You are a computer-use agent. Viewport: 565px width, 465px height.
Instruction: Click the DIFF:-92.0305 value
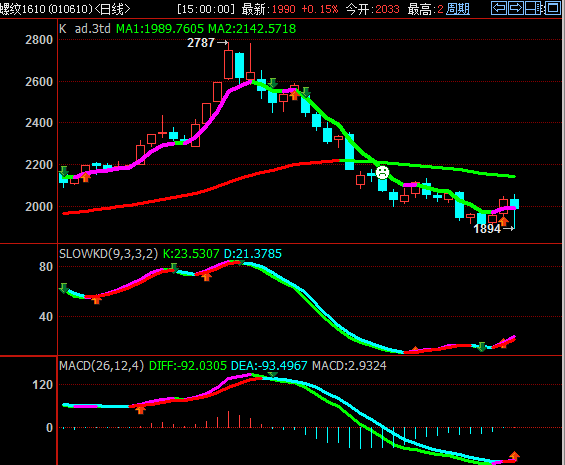click(x=188, y=366)
